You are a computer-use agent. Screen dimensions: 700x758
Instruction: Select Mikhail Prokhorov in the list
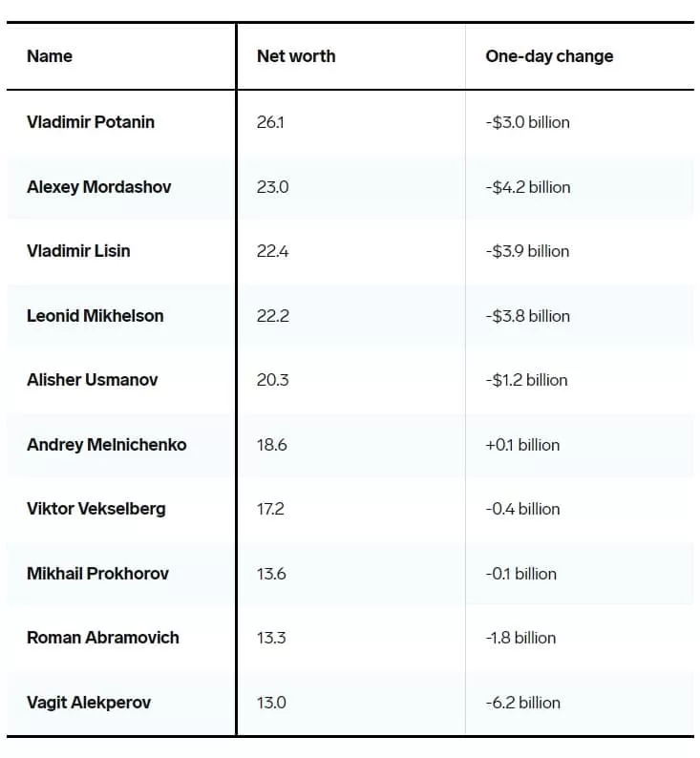pyautogui.click(x=97, y=574)
